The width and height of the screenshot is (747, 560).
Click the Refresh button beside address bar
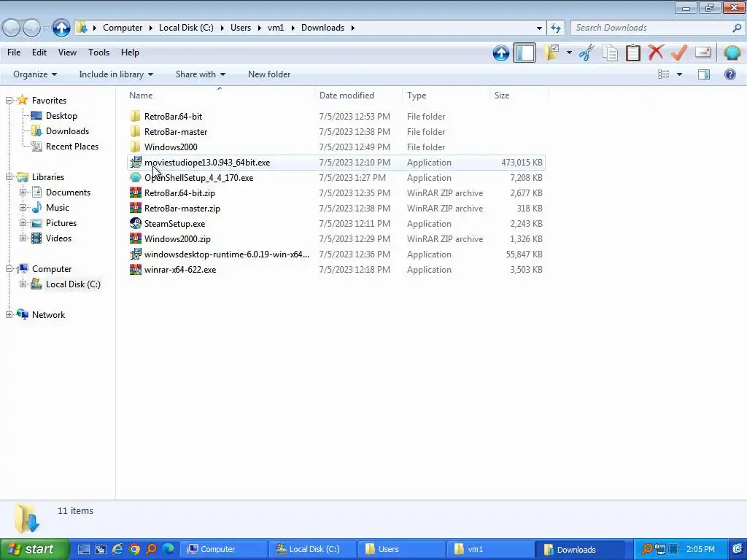tap(555, 28)
